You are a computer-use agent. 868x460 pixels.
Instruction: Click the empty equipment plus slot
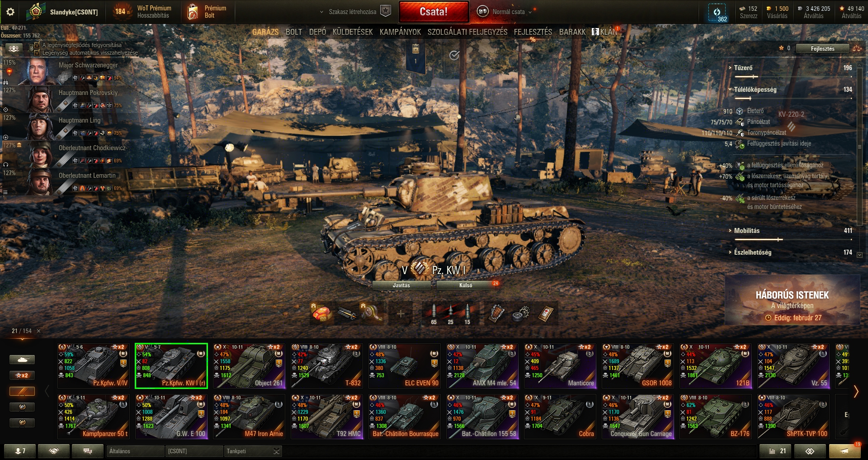(x=401, y=313)
